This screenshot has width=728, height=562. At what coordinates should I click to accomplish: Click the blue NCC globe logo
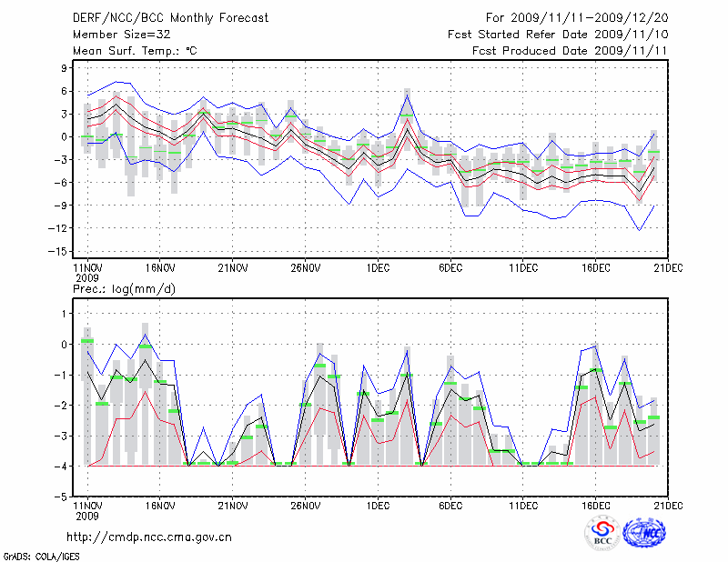tap(644, 535)
